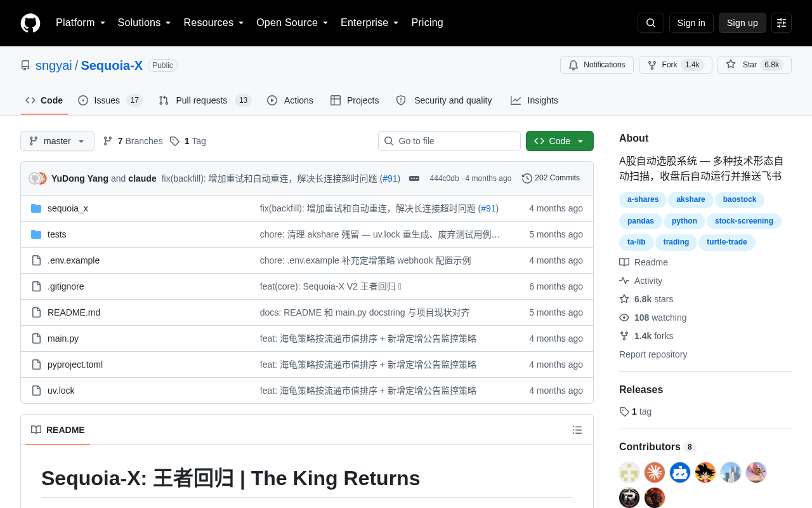View the 1 Tag link beside Branches
Screen dimensions: 812x508
tap(188, 141)
